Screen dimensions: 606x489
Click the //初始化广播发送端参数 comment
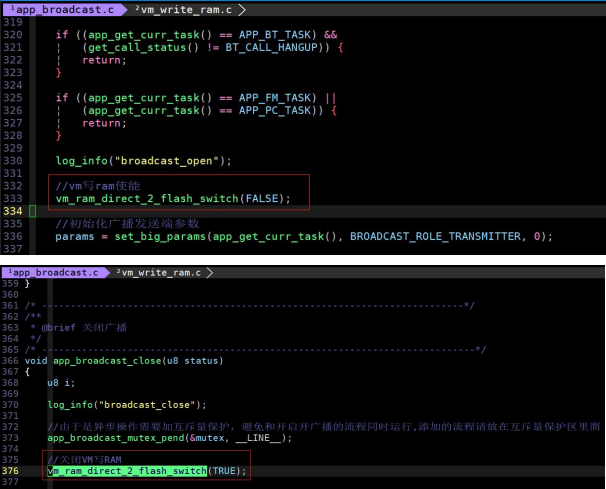tap(127, 223)
